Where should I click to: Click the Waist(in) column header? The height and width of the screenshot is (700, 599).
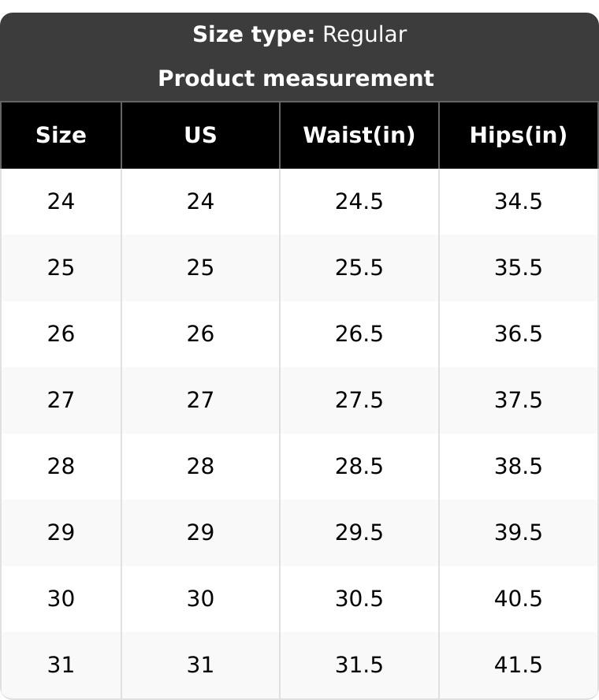coord(359,136)
